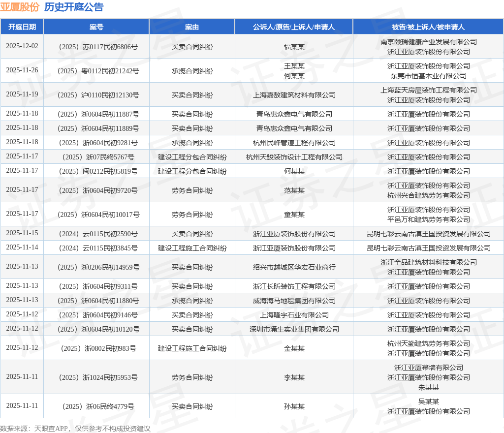504x433 pixels.
Task: Click the 案号 column header
Action: click(x=96, y=27)
